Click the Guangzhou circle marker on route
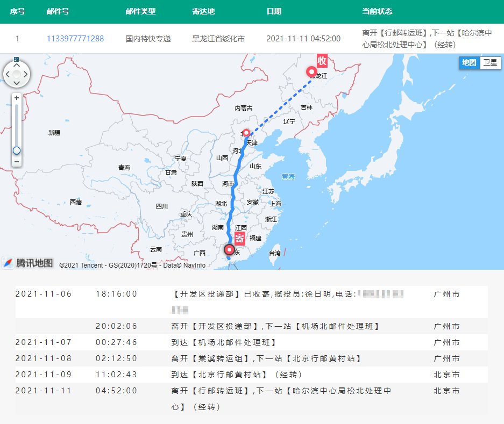Viewport: 504px width, 424px height. 230,249
